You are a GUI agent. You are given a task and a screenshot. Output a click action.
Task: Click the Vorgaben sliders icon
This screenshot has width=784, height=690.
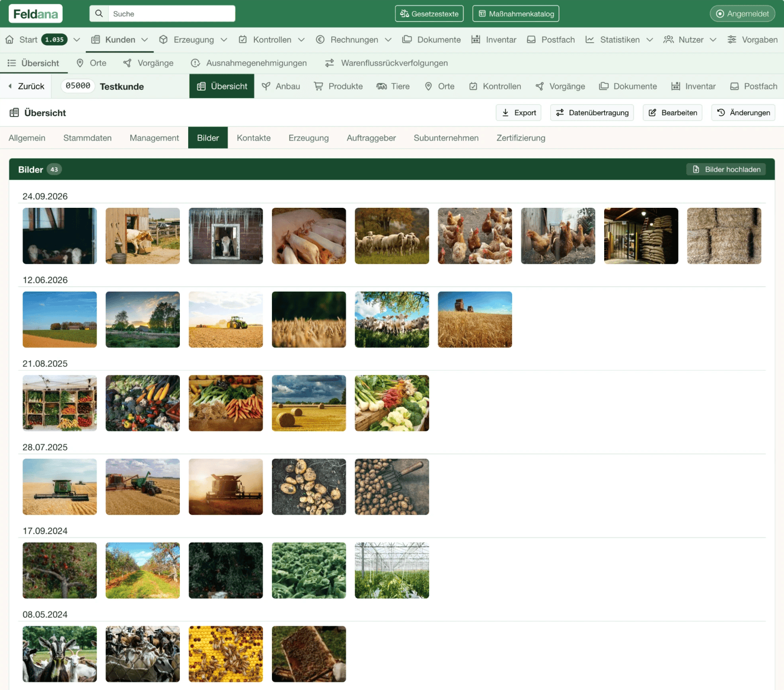732,40
